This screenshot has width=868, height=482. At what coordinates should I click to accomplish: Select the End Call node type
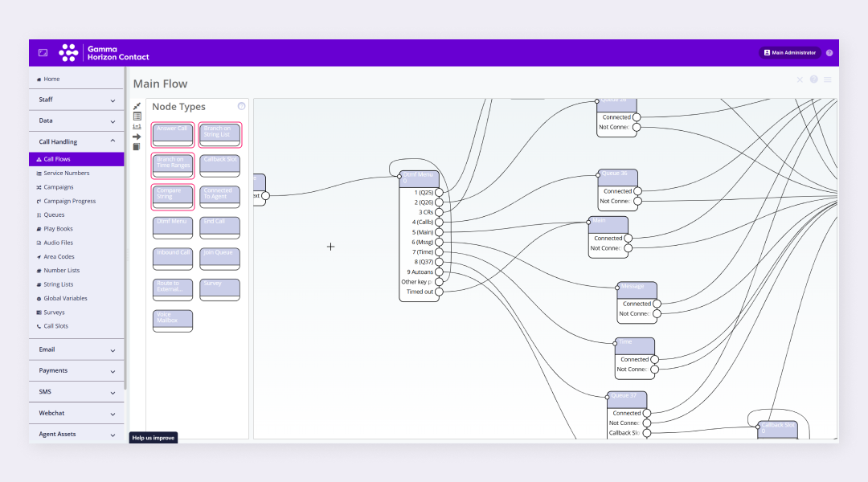coord(219,227)
